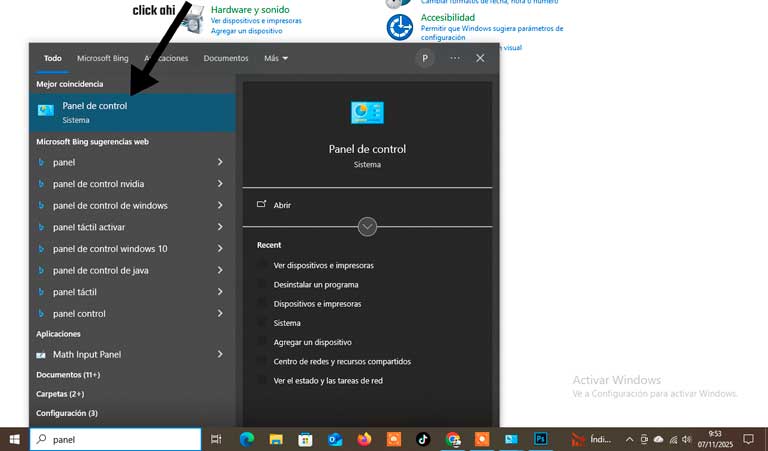Click the Accesibilidad icon in Control Panel window
Image resolution: width=768 pixels, height=451 pixels.
coord(400,26)
